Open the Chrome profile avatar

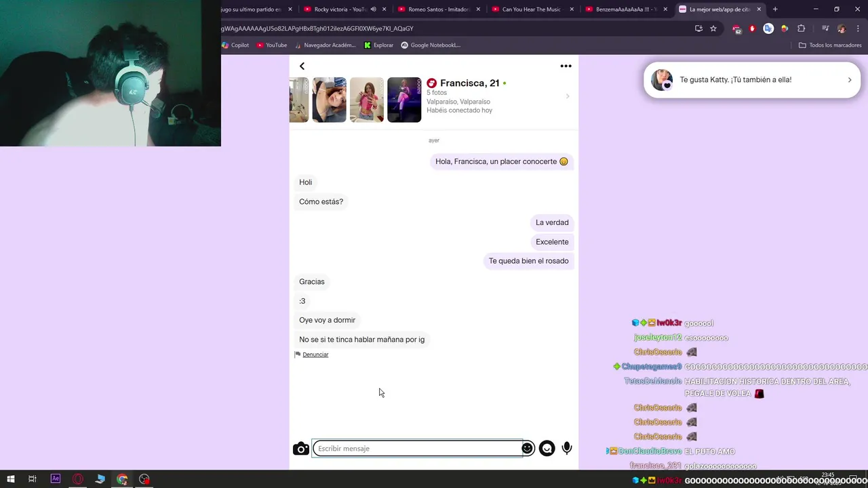(x=842, y=28)
